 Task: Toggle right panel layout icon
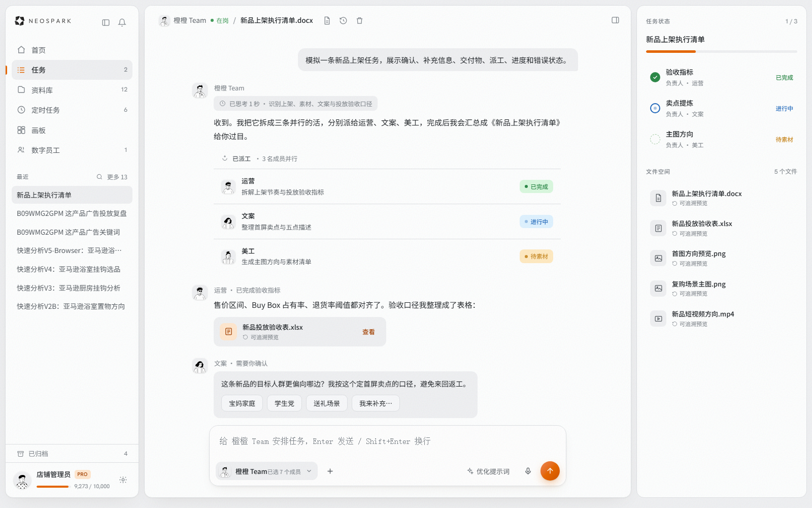615,20
